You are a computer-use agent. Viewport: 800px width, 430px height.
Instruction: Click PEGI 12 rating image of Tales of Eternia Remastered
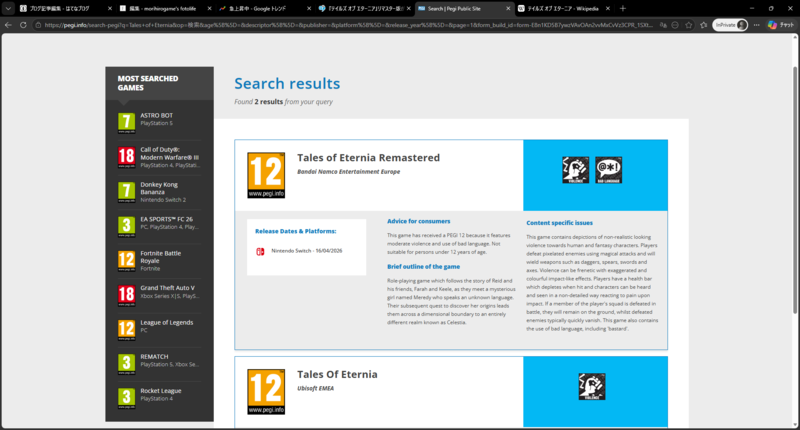coord(266,175)
